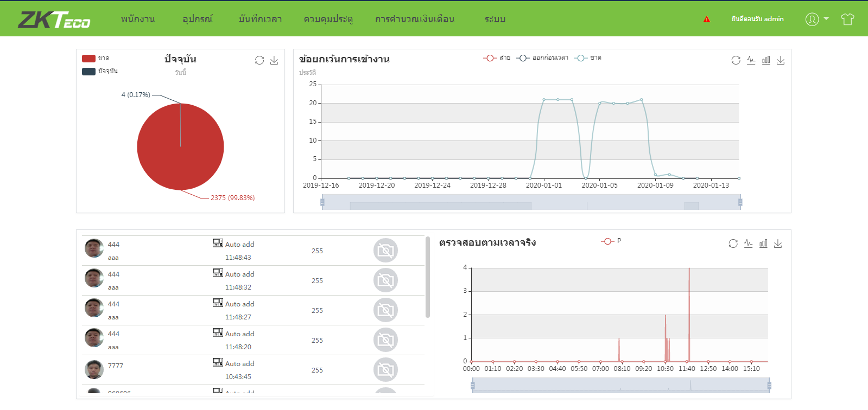Open the theme shirt icon in header
Screen dimensions: 868x410
847,19
